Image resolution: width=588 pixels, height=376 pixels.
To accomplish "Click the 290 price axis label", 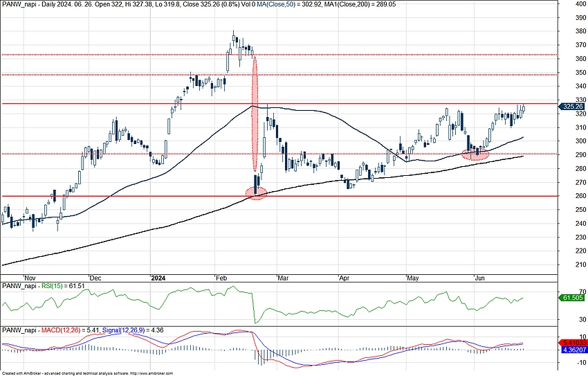I will (x=581, y=155).
